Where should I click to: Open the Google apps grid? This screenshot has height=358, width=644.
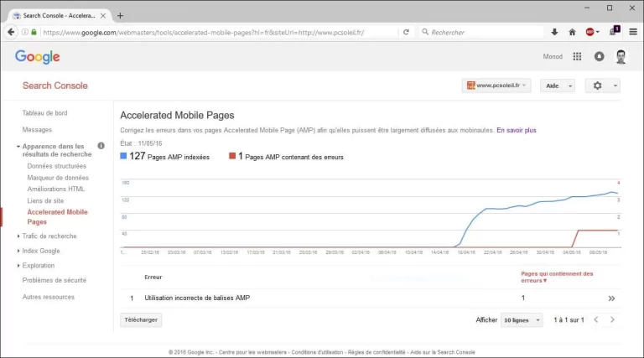coord(577,57)
